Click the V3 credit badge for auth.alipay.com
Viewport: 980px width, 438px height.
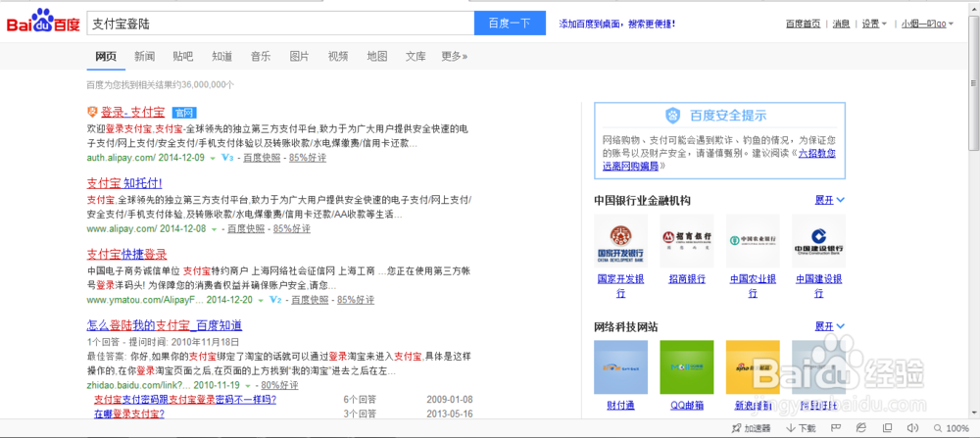coord(227,158)
